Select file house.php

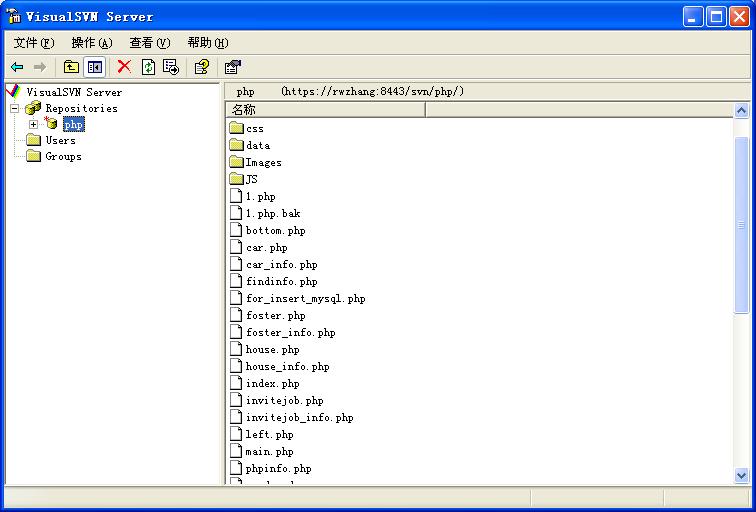[272, 350]
